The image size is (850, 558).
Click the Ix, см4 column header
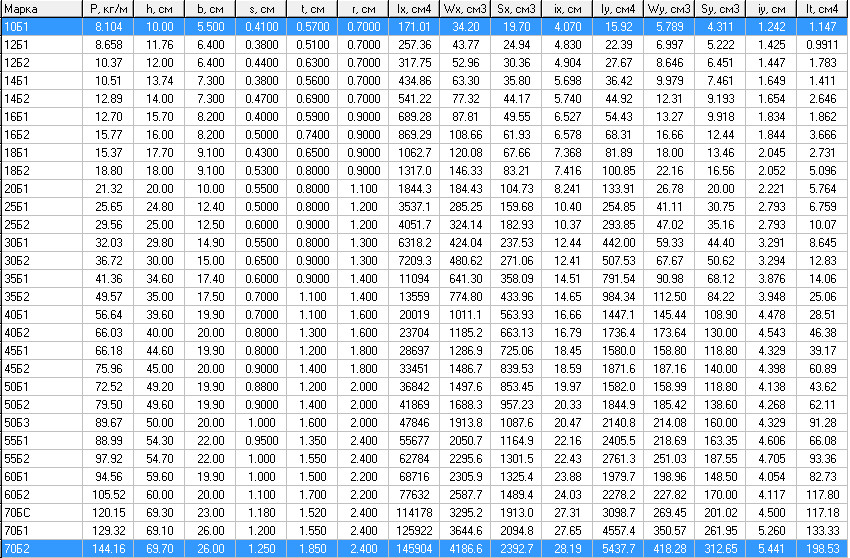(414, 9)
